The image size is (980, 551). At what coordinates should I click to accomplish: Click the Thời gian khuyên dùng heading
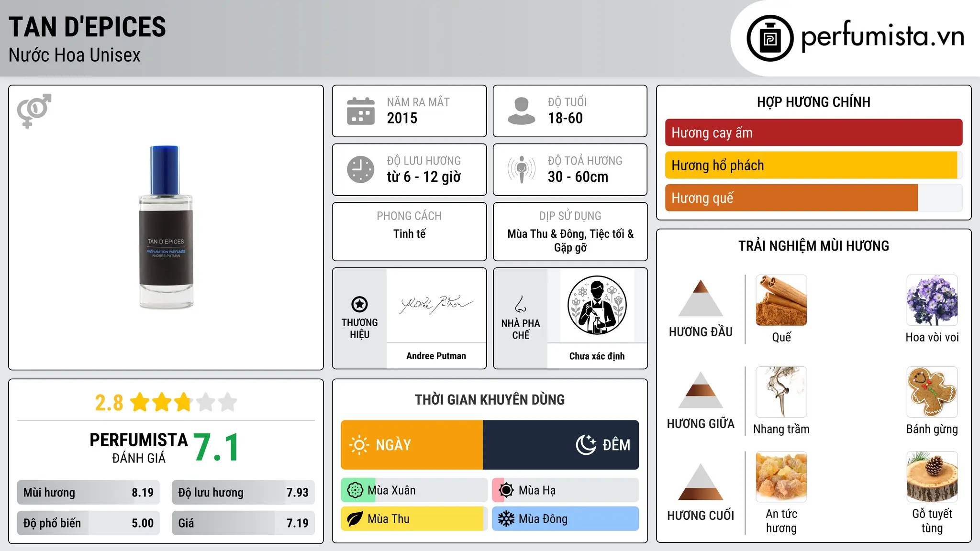coord(490,400)
